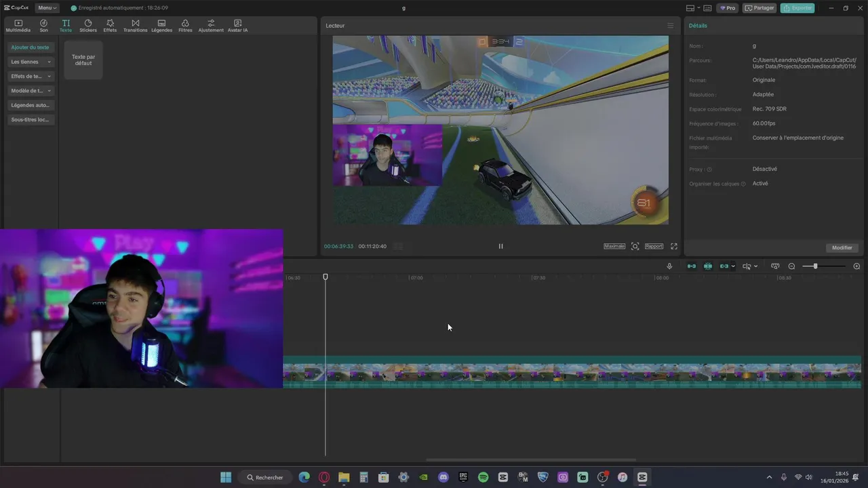
Task: Select Sous-titres locaux category
Action: [x=30, y=119]
